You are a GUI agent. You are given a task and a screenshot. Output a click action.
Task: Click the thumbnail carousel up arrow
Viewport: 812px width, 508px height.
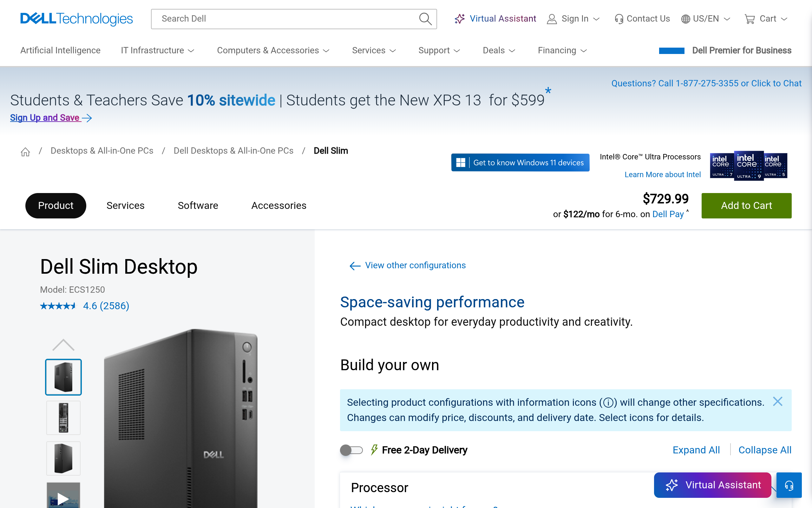[63, 345]
